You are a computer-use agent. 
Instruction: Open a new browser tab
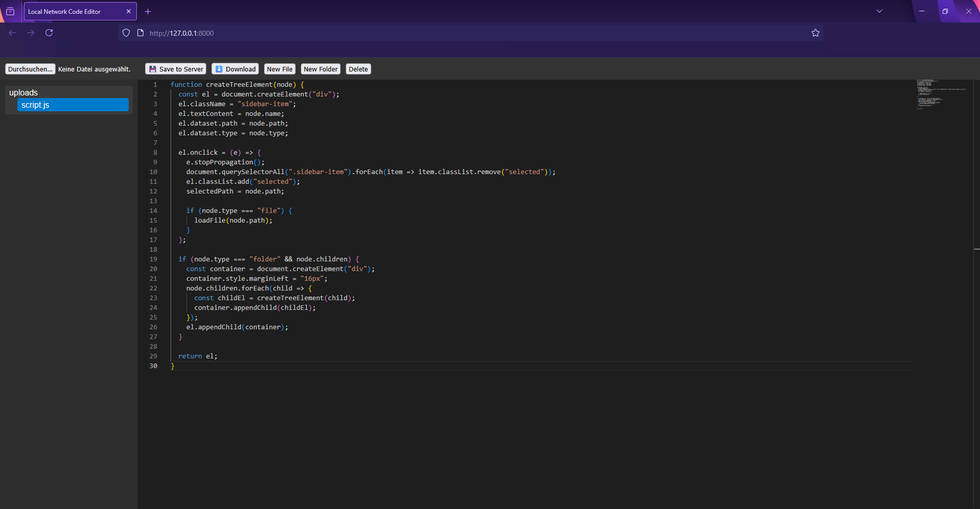[x=148, y=11]
